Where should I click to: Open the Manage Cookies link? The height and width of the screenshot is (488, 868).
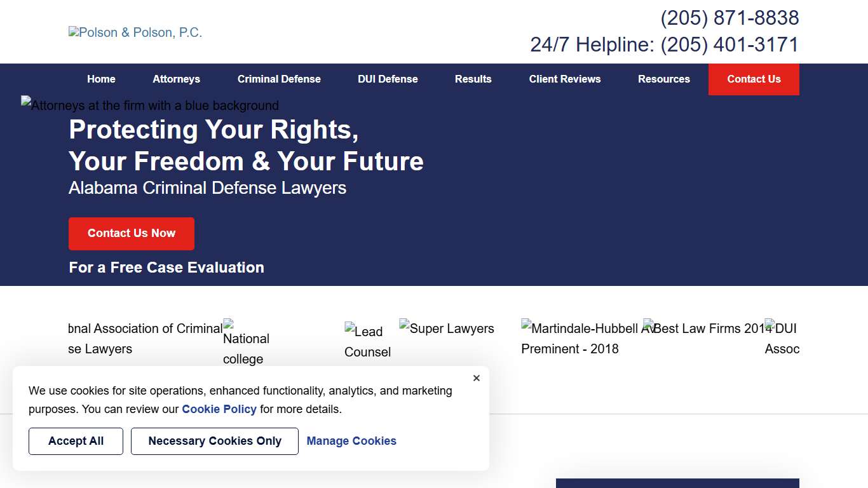tap(351, 441)
